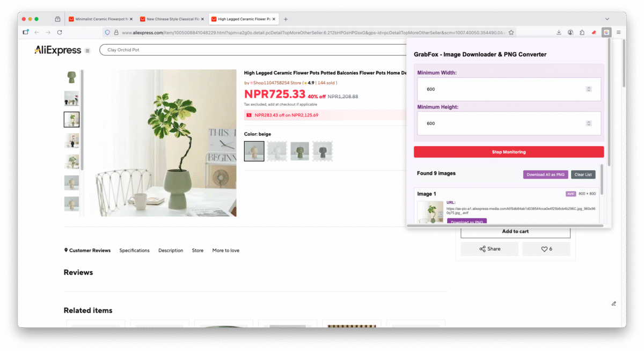This screenshot has height=351, width=644.
Task: Click the AliExpress category menu icon
Action: tap(88, 50)
